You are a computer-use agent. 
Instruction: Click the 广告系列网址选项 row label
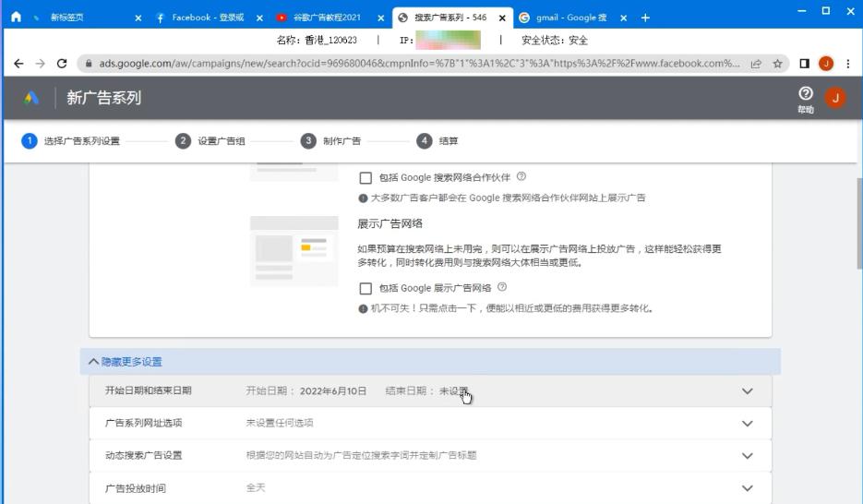tap(144, 423)
